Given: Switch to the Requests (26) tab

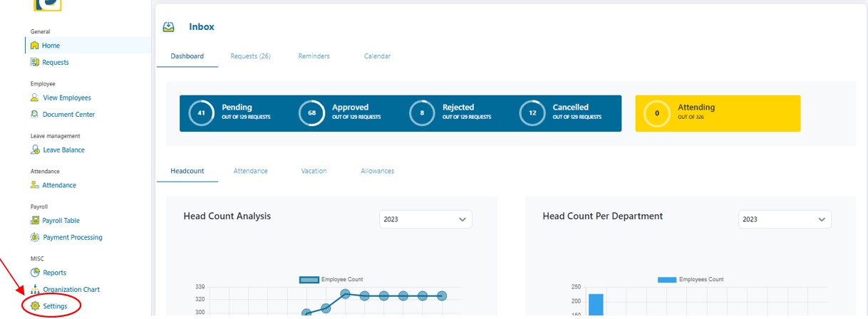Looking at the screenshot, I should [x=250, y=56].
